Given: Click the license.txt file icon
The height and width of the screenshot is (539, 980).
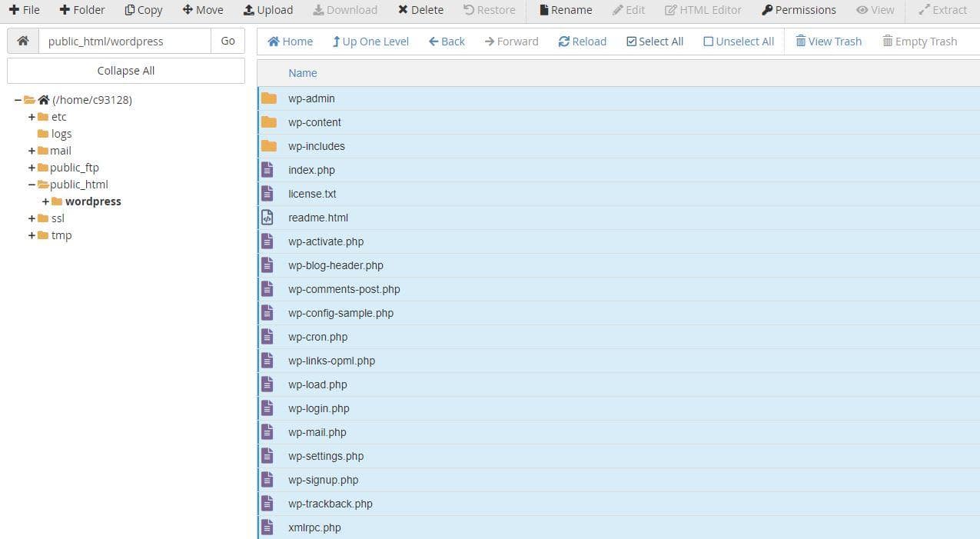Looking at the screenshot, I should pos(267,194).
